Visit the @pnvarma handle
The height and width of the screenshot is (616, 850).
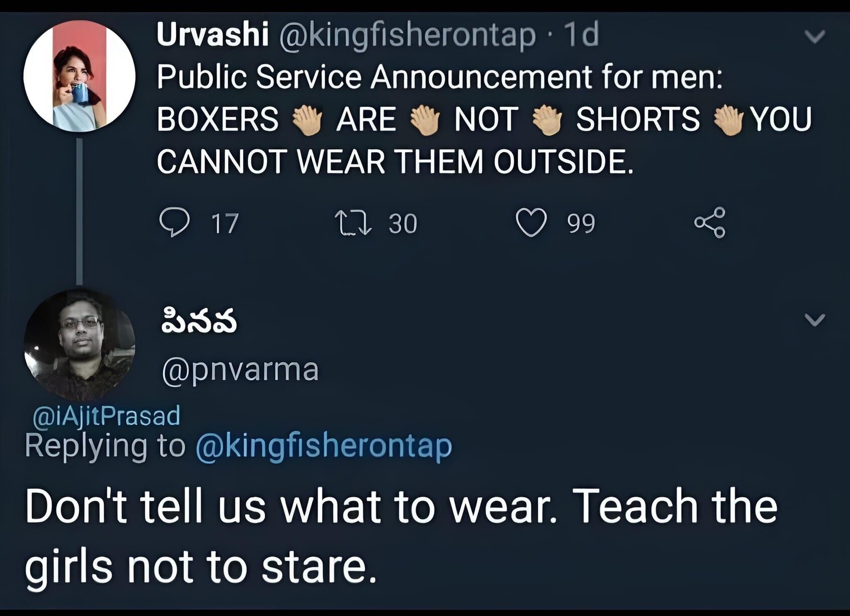coord(240,370)
